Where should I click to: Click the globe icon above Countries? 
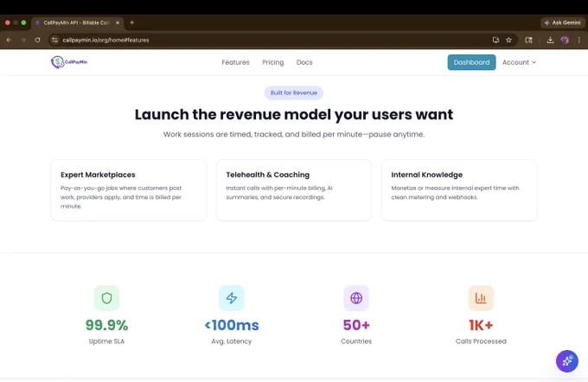(x=356, y=298)
